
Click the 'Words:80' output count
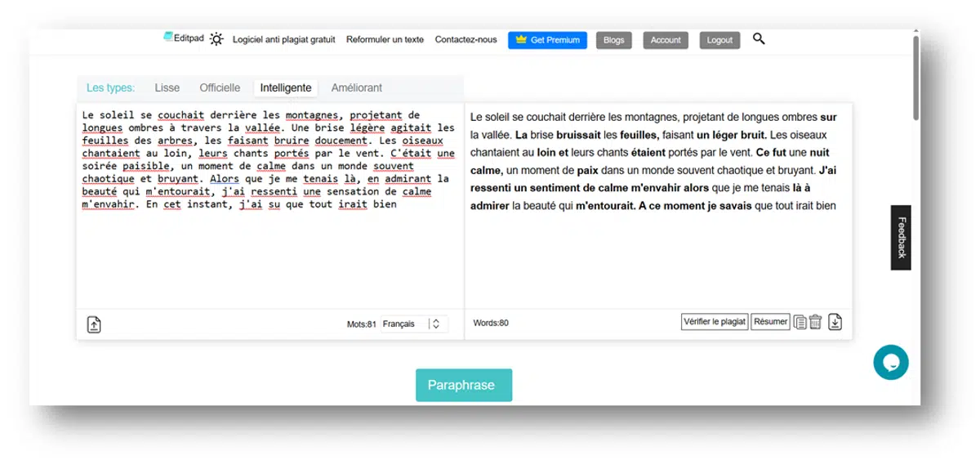coord(491,323)
